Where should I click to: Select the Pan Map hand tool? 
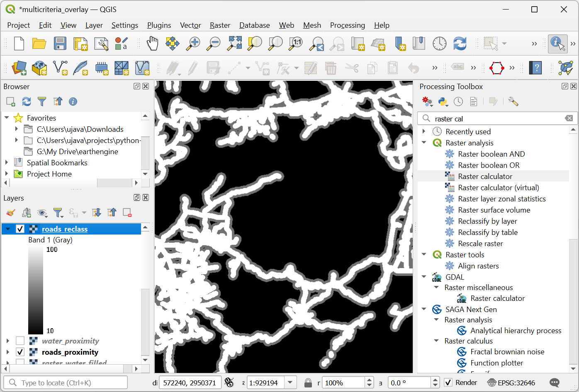point(153,44)
